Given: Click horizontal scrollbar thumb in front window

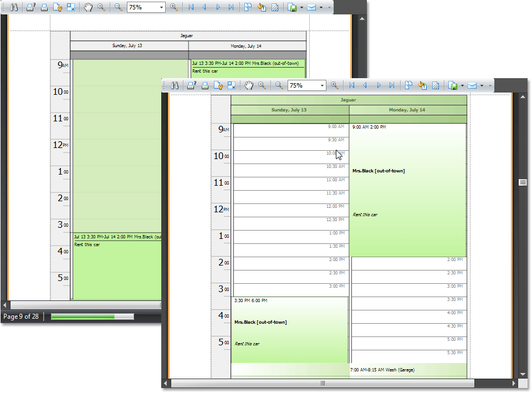Looking at the screenshot, I should pyautogui.click(x=323, y=383).
